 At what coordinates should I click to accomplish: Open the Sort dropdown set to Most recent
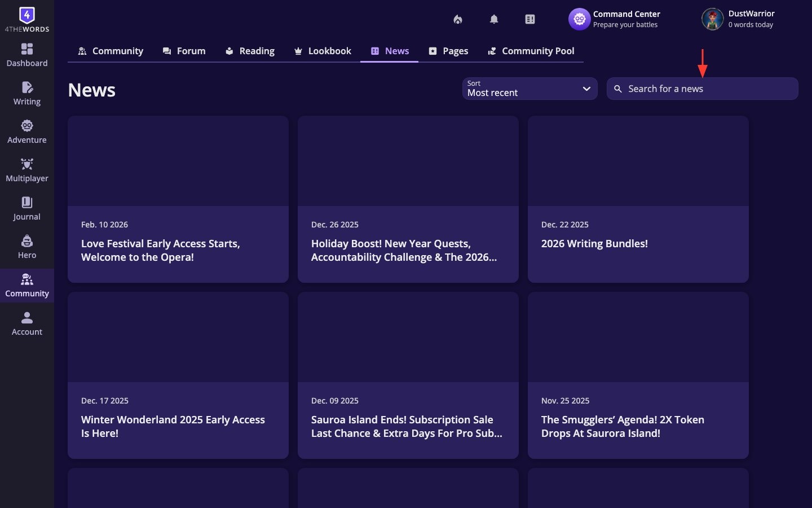click(x=529, y=89)
